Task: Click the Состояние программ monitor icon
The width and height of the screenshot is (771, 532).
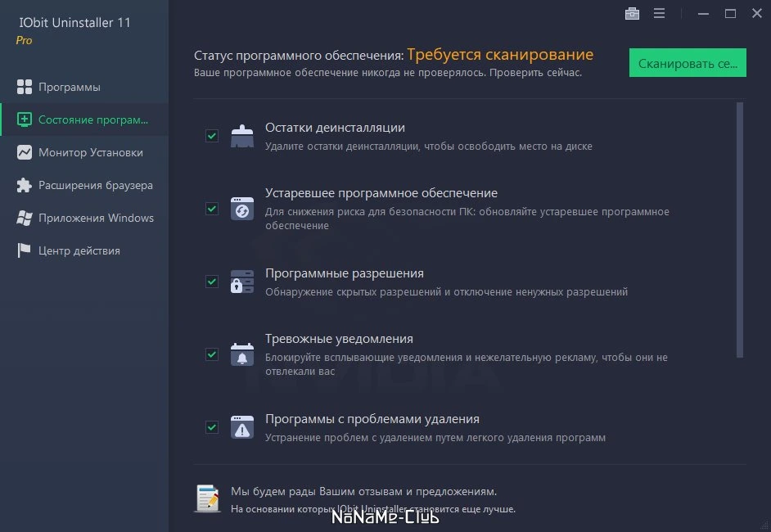Action: point(24,119)
